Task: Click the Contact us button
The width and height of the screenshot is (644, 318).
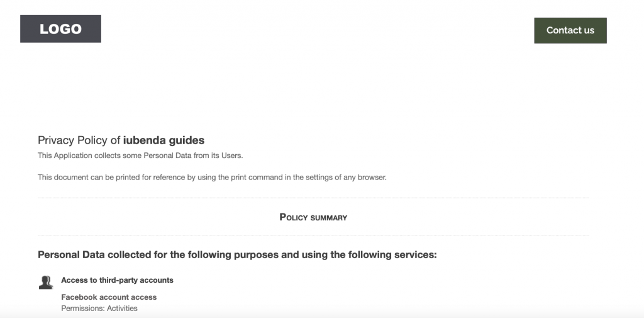Action: click(x=570, y=30)
